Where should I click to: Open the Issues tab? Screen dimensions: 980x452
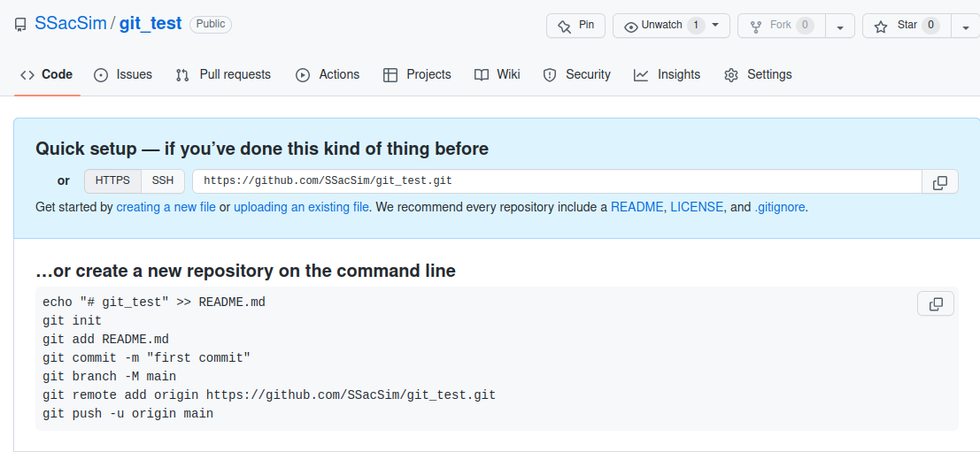pos(123,75)
